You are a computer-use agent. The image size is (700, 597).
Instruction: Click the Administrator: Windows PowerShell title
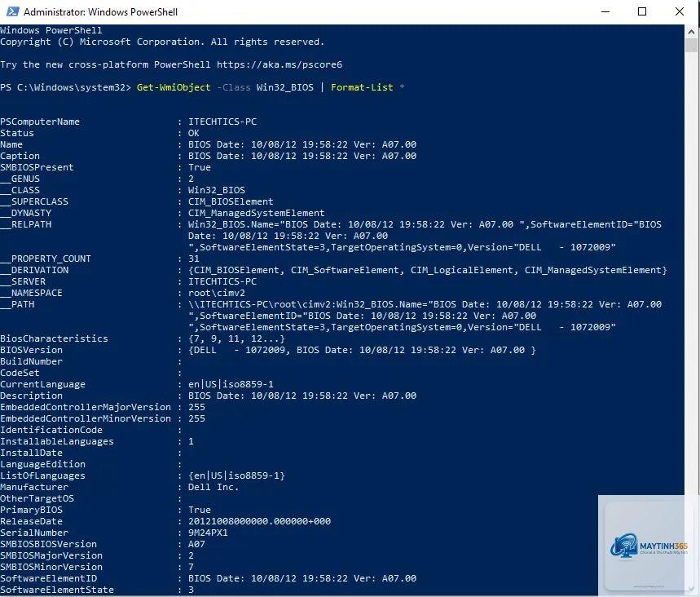(x=100, y=12)
